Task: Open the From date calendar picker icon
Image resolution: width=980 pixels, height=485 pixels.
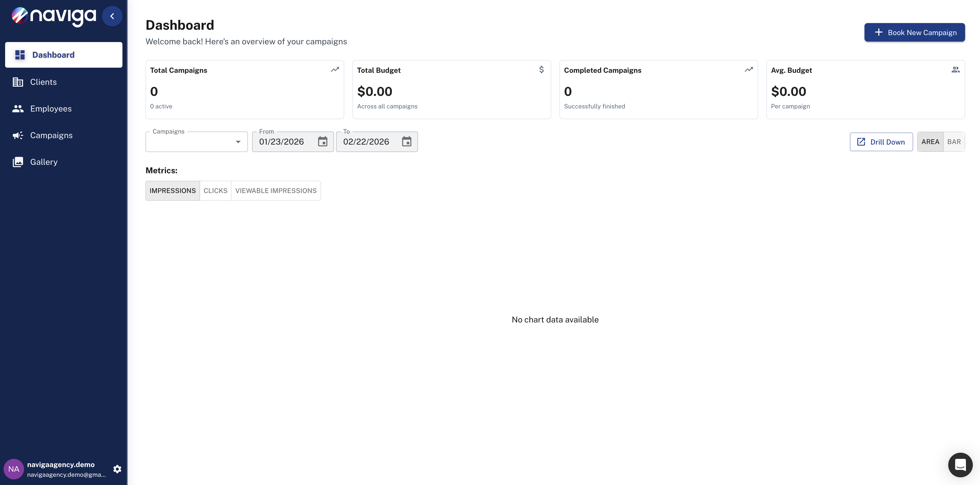Action: 322,142
